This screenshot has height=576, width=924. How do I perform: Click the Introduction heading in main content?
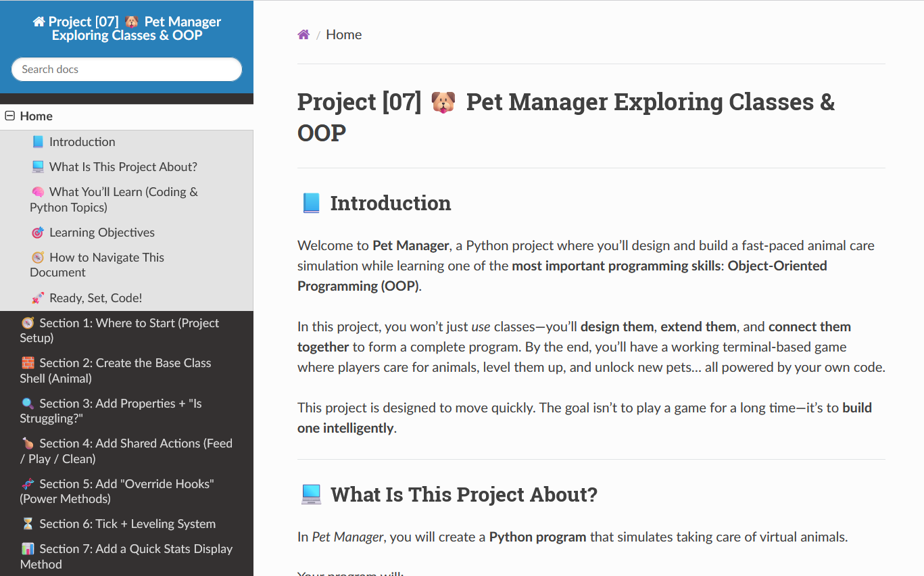click(x=390, y=203)
